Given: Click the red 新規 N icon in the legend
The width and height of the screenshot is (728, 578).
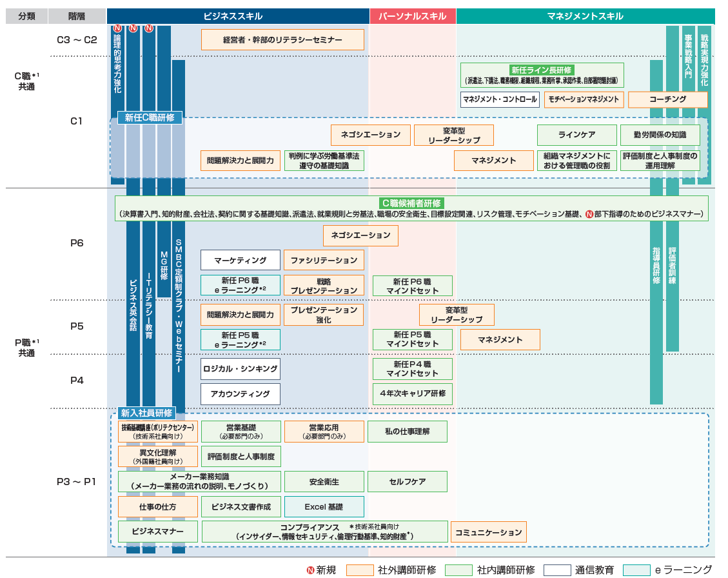Looking at the screenshot, I should click(x=310, y=570).
